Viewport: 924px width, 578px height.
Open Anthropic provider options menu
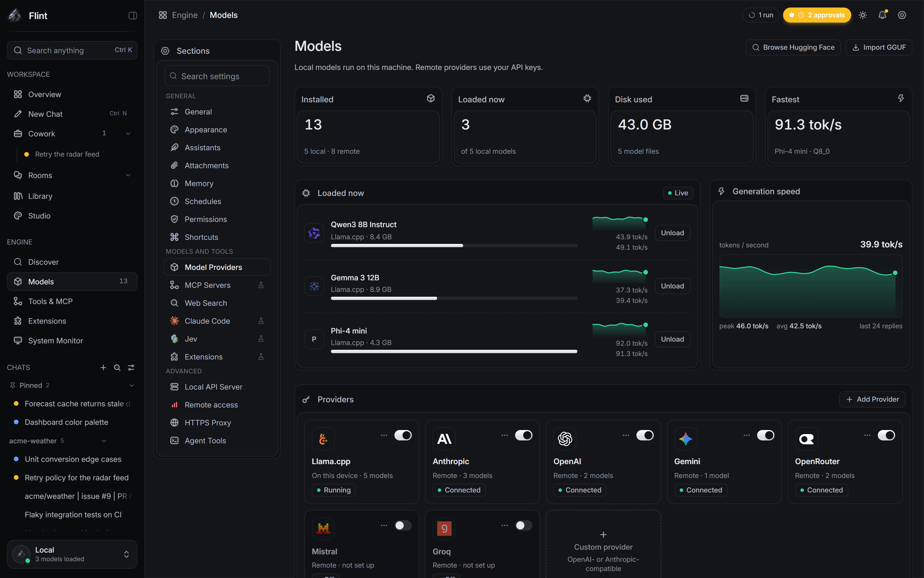[x=504, y=435]
